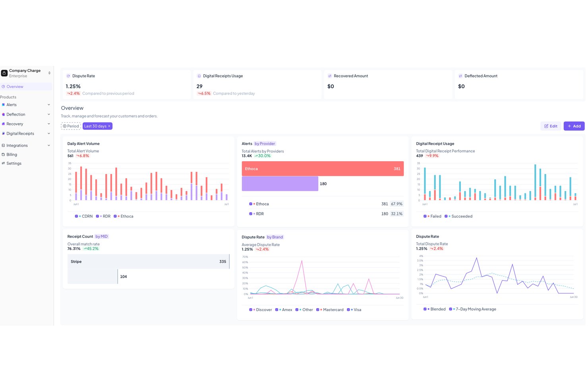
Task: Open the Deflection sidebar item
Action: pyautogui.click(x=26, y=114)
